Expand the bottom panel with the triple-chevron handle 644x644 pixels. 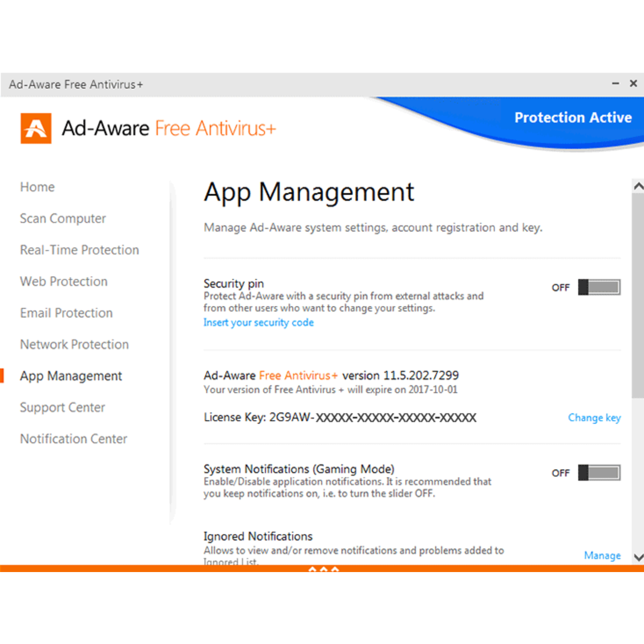click(324, 569)
